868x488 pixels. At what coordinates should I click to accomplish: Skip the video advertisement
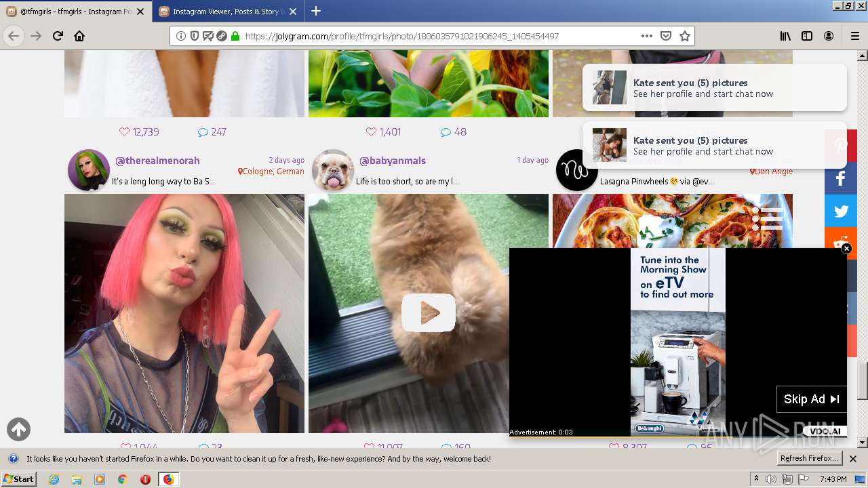click(x=811, y=399)
